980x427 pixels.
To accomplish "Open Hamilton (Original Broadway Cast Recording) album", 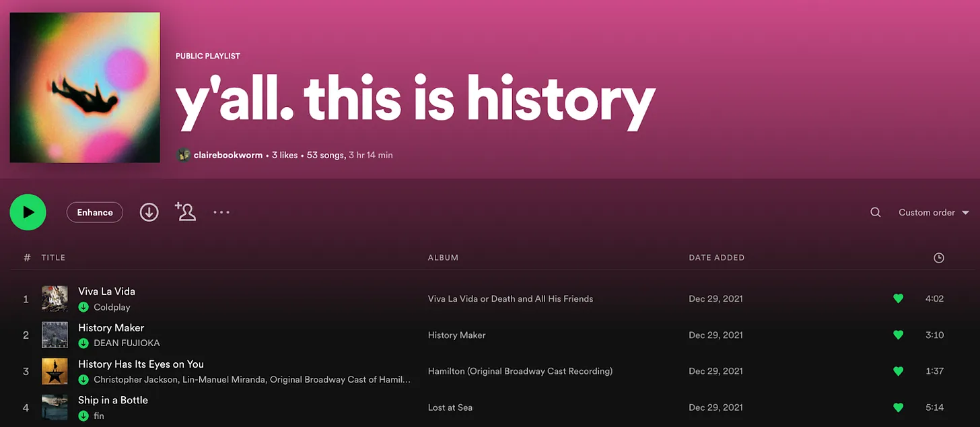I will 520,371.
